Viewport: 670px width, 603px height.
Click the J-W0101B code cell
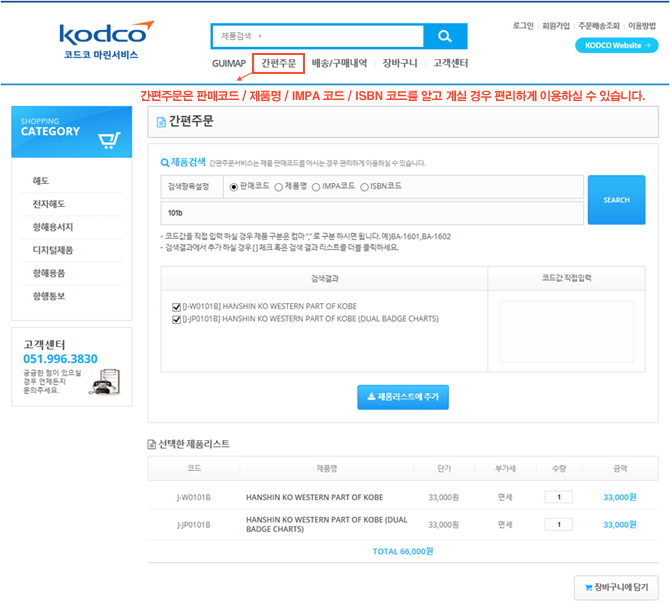(194, 497)
